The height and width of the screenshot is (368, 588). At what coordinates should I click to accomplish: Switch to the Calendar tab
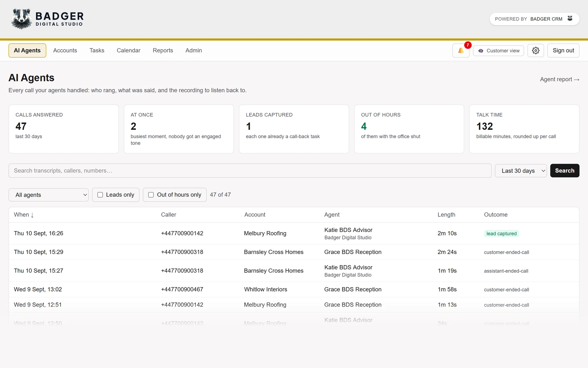[x=128, y=50]
